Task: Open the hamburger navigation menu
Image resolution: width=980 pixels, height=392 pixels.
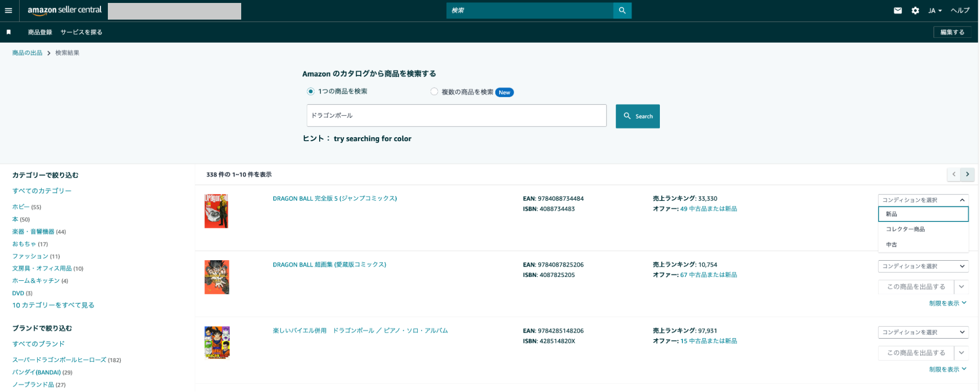Action: tap(8, 10)
